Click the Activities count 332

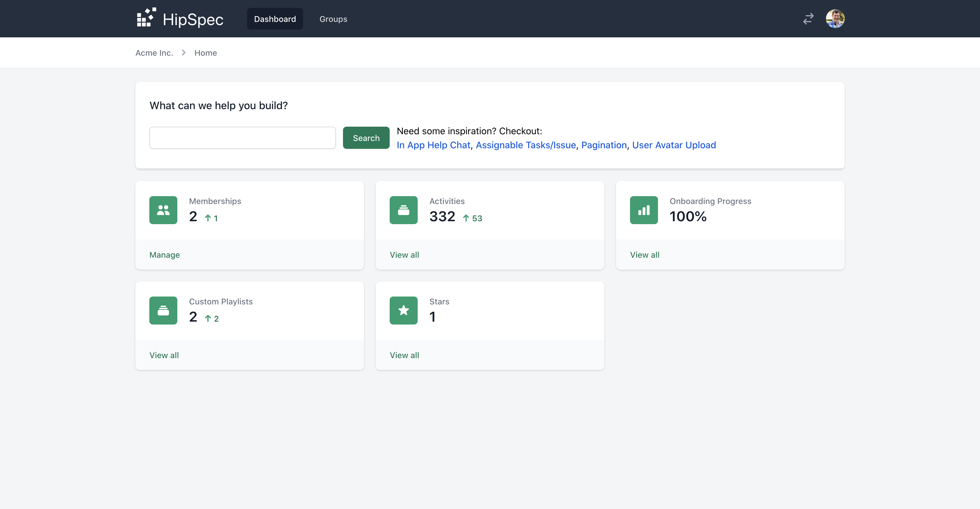442,217
